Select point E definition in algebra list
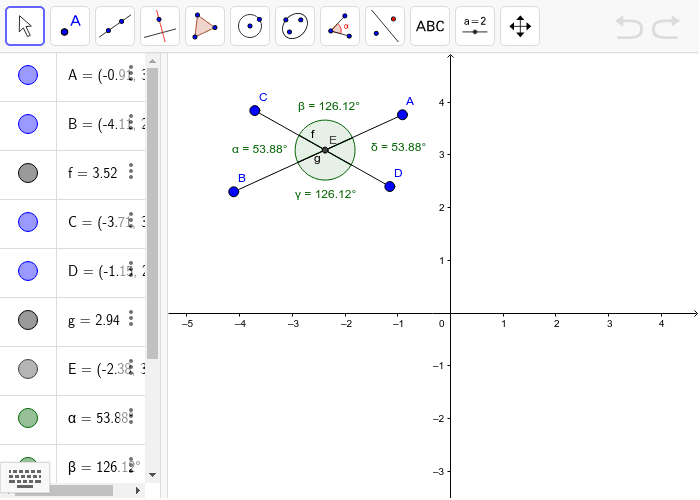Viewport: 700px width, 500px height. 106,369
